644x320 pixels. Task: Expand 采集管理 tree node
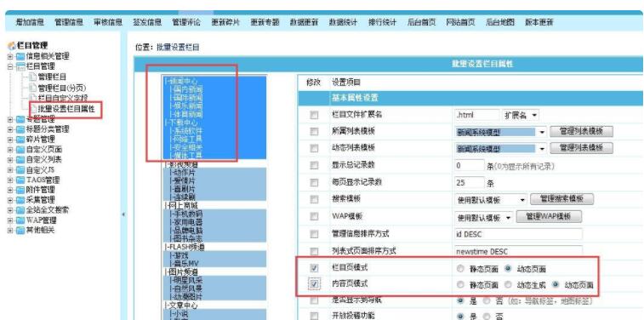click(x=10, y=200)
